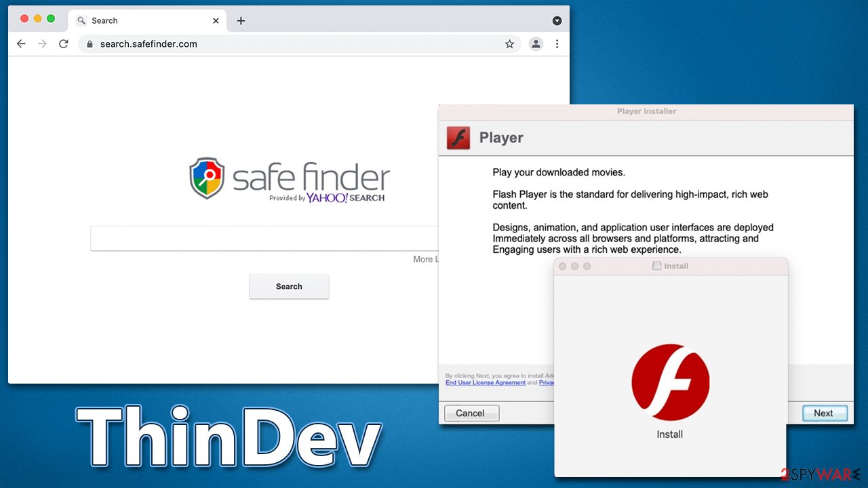Image resolution: width=868 pixels, height=488 pixels.
Task: Open the End User License Agreement link
Action: [485, 382]
